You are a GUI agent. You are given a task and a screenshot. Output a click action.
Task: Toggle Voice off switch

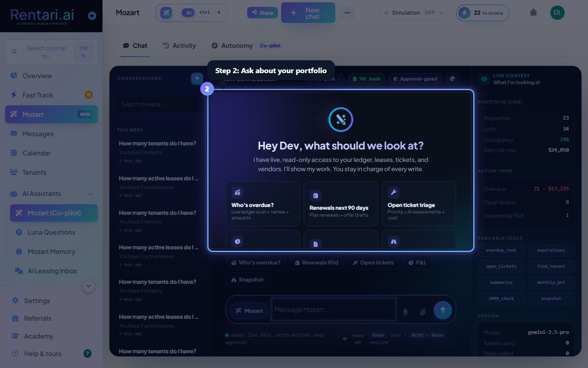(x=354, y=339)
